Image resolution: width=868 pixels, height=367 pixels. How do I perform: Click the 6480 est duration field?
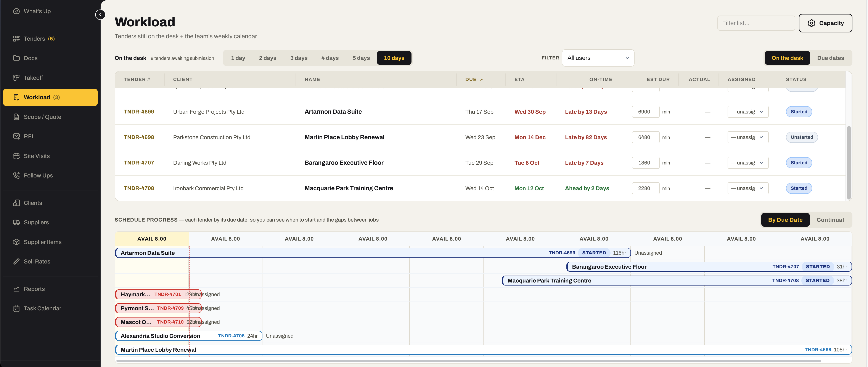(645, 137)
